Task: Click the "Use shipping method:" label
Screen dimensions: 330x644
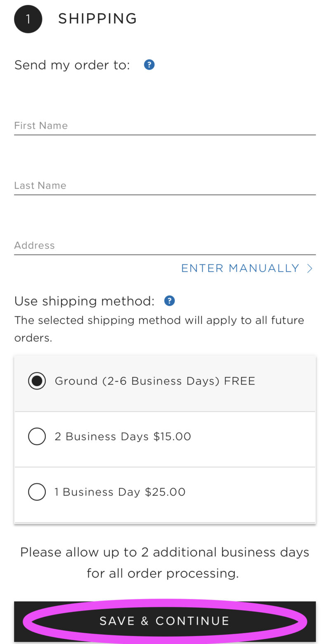Action: (84, 301)
